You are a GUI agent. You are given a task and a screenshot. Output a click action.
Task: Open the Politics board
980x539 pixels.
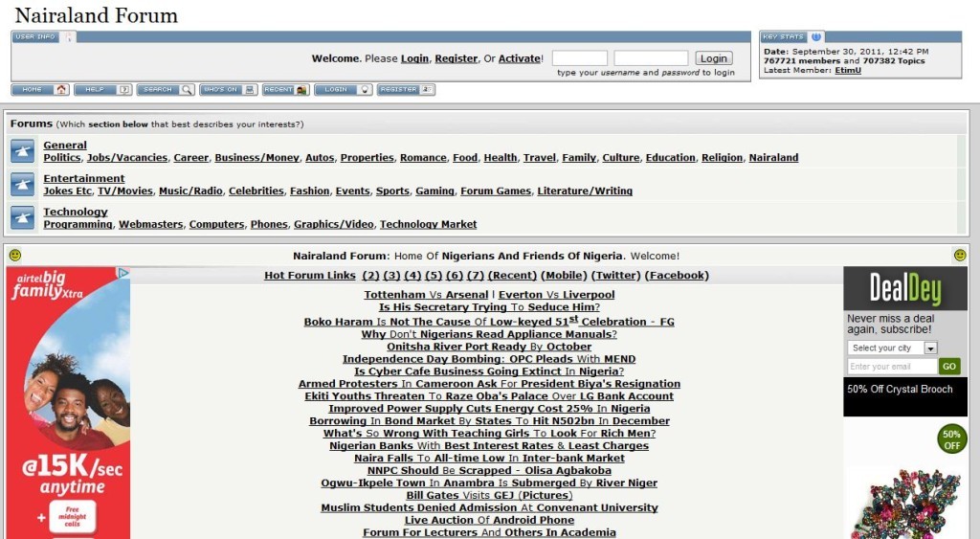[62, 158]
